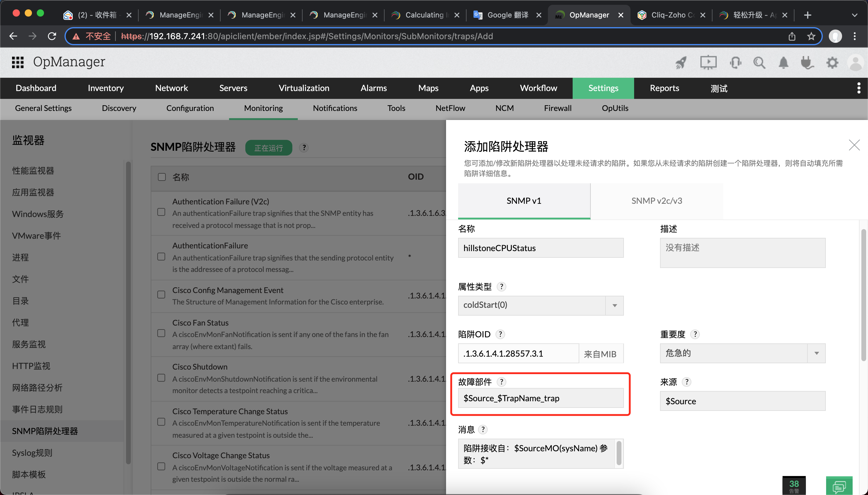
Task: Click the 来源 $Source input field
Action: [x=743, y=401]
